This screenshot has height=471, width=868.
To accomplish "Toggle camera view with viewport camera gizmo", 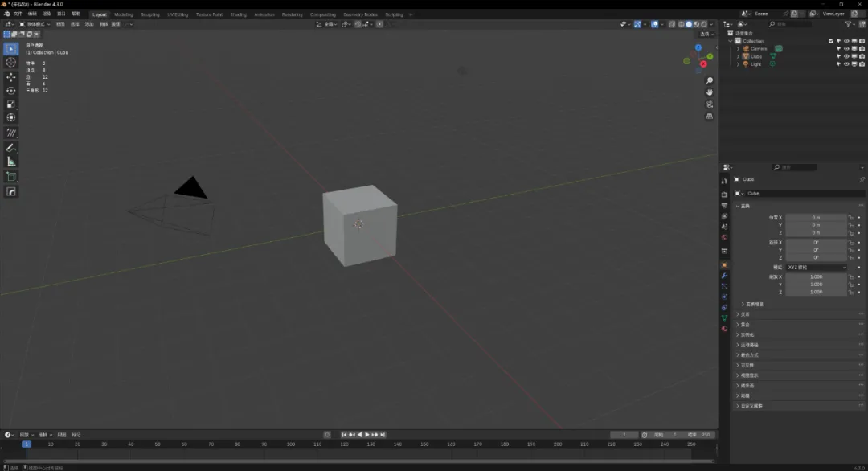I will 710,104.
